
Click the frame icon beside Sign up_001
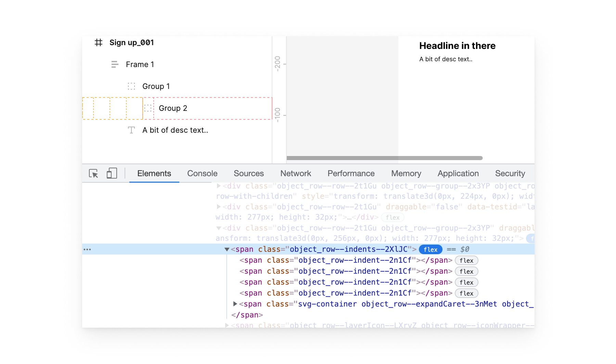[99, 42]
